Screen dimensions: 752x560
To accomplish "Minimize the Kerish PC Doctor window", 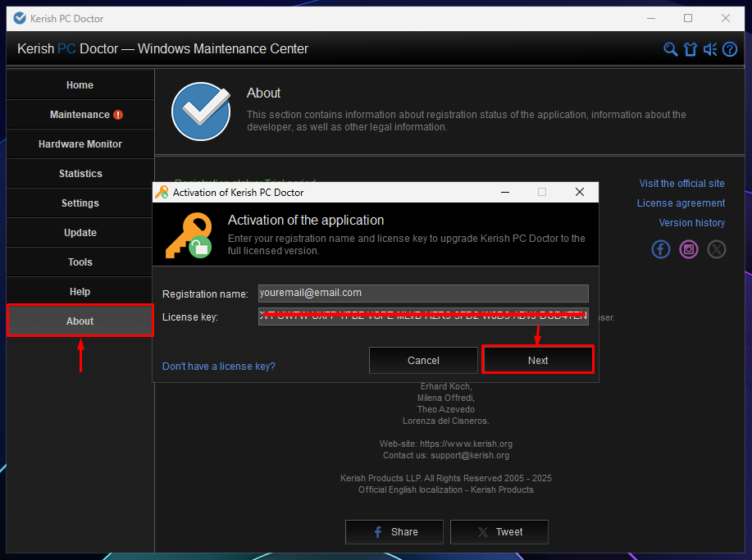I will tap(651, 18).
